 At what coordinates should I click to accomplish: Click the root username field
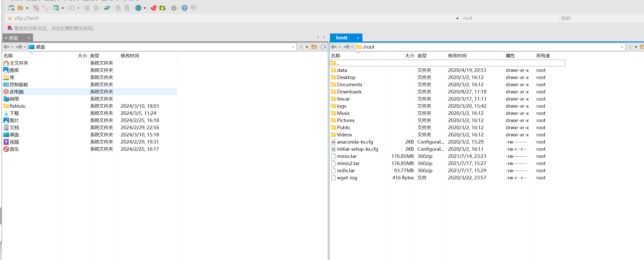pyautogui.click(x=510, y=18)
